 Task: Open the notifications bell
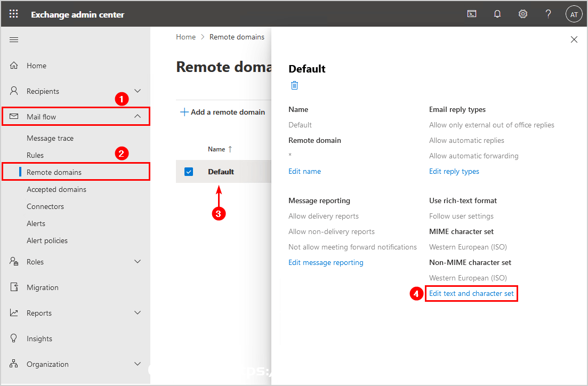pyautogui.click(x=497, y=14)
